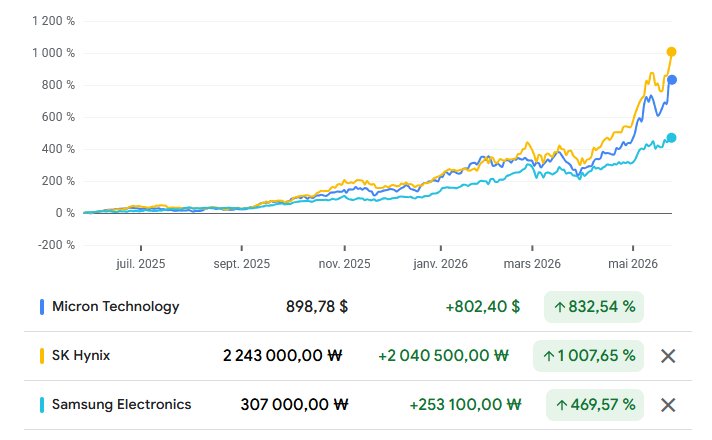
Task: Select the blue Micron chart endpoint
Action: coord(672,80)
